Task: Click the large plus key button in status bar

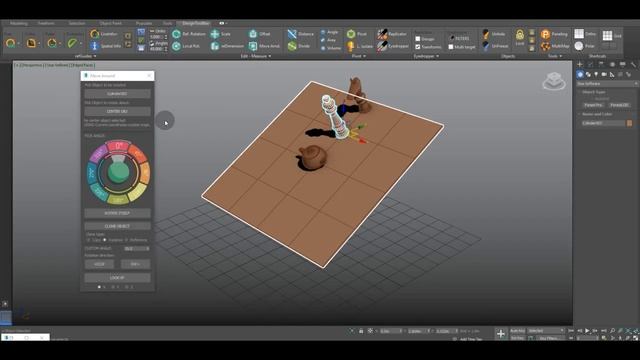Action: pyautogui.click(x=500, y=334)
